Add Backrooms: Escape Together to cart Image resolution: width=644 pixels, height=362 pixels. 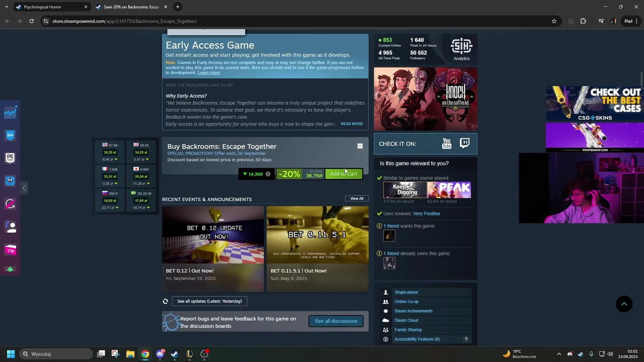click(x=344, y=174)
